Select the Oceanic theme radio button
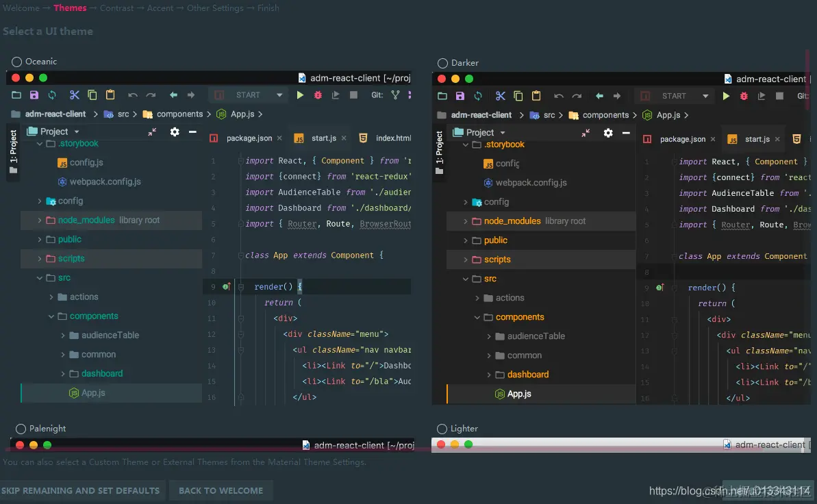Image resolution: width=817 pixels, height=504 pixels. pyautogui.click(x=16, y=62)
